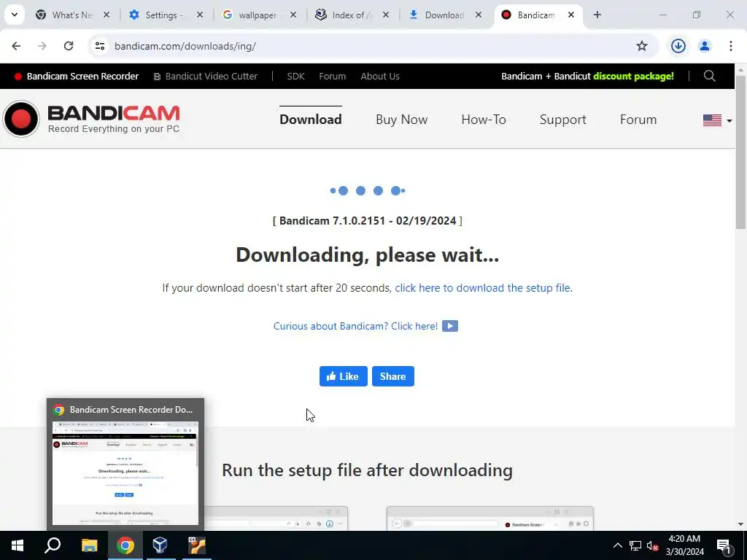Click 'Bandicam 7.1.0.2151 - 02/19/2024' text
The height and width of the screenshot is (560, 747).
(368, 221)
